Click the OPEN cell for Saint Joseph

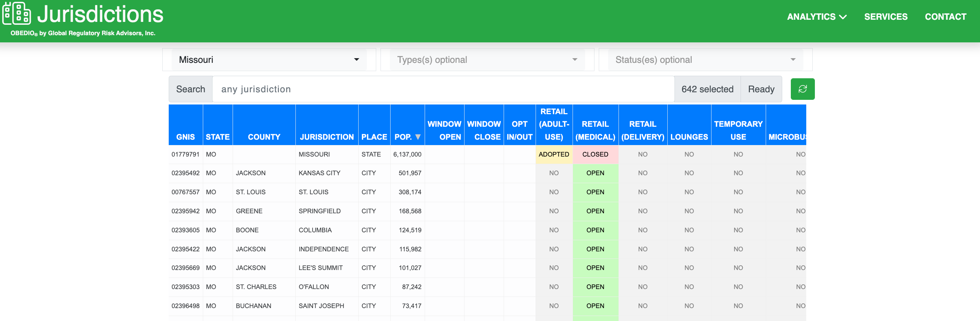click(x=595, y=306)
